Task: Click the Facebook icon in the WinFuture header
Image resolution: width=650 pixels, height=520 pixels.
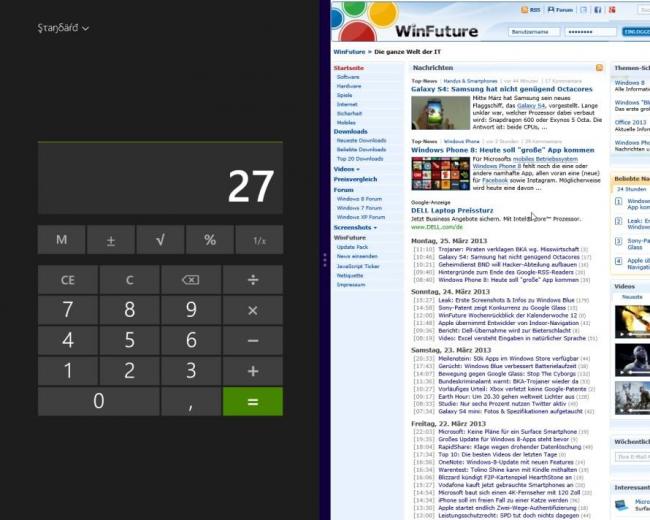Action: coord(598,10)
